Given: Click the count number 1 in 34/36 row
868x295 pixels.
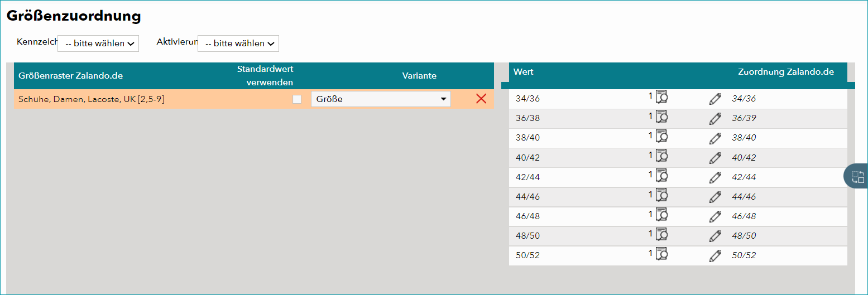Looking at the screenshot, I should coord(650,96).
